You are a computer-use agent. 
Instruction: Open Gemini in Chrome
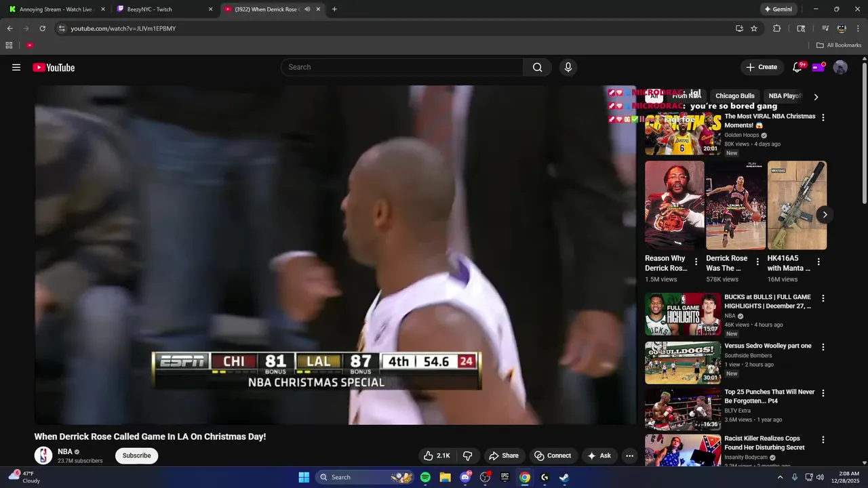coord(778,9)
